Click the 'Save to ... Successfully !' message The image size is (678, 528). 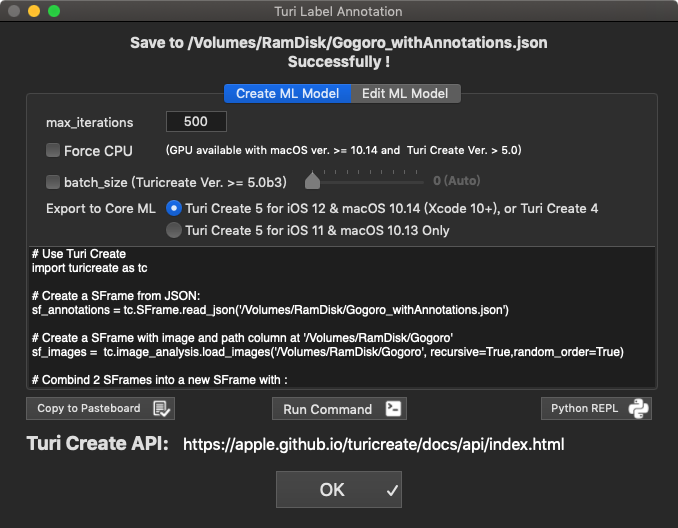[x=339, y=52]
